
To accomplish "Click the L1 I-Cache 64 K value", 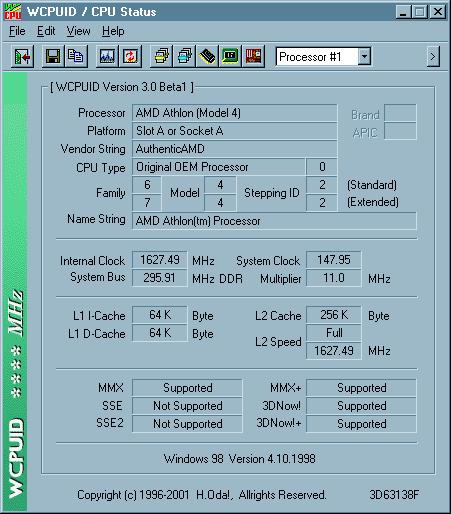I will pos(160,315).
